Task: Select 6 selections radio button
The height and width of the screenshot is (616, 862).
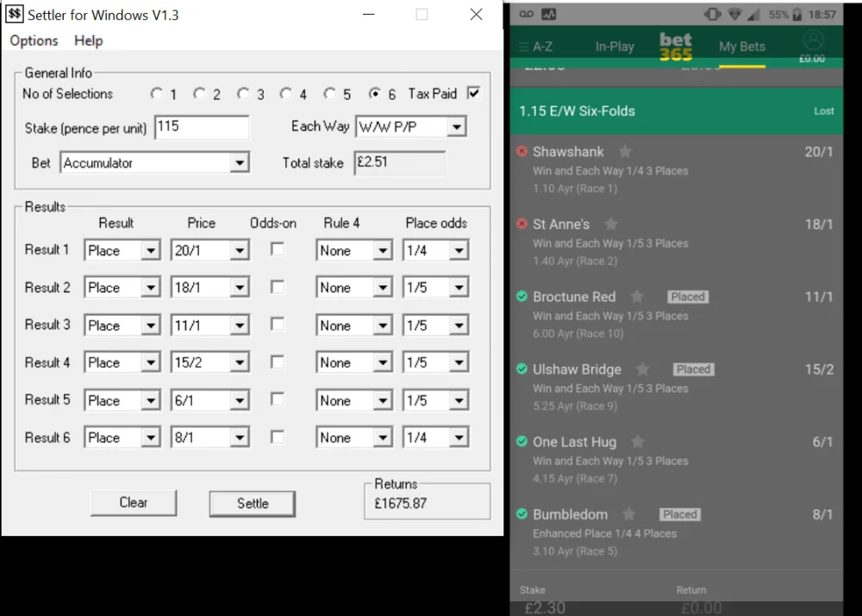Action: tap(374, 93)
